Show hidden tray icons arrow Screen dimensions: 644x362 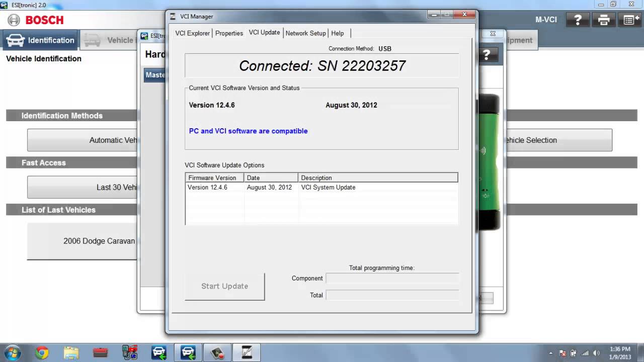pos(550,353)
